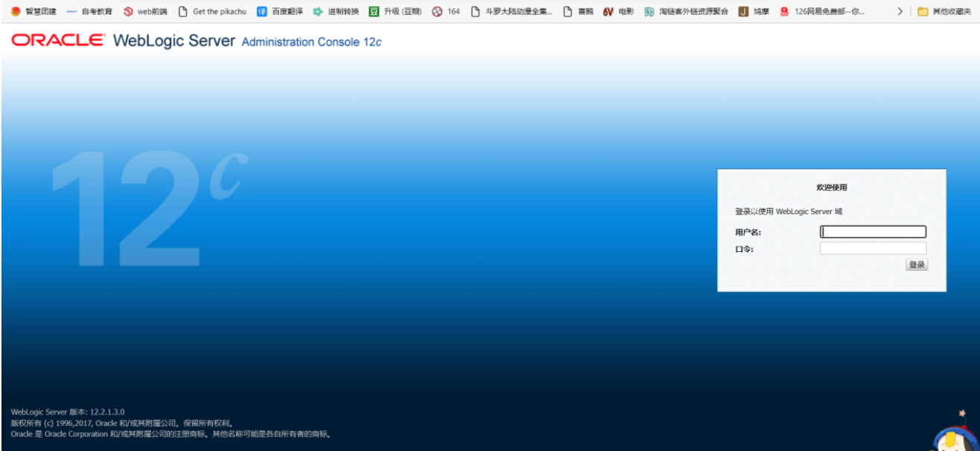This screenshot has width=980, height=451.
Task: Open the 淘链客外链资源聚合 bookmark
Action: [686, 12]
